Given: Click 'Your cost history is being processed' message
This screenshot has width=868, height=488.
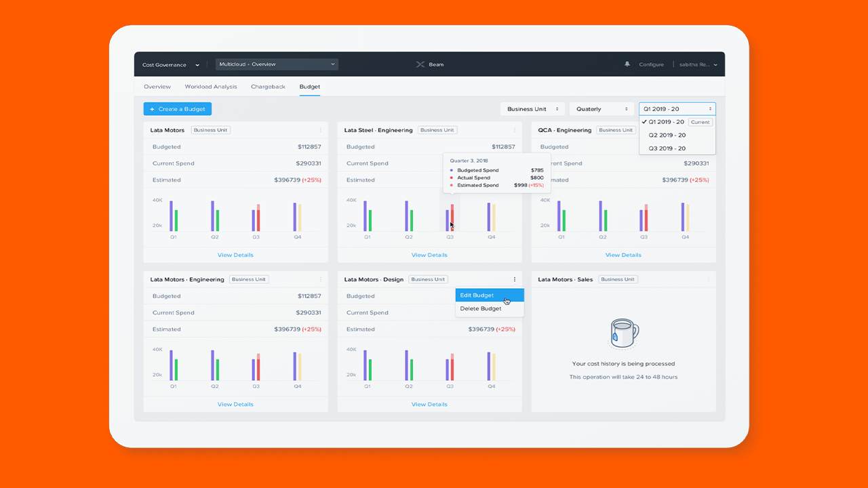Looking at the screenshot, I should 623,364.
